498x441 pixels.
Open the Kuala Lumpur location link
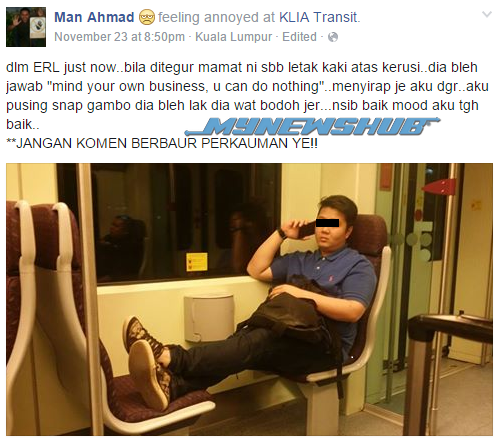234,37
